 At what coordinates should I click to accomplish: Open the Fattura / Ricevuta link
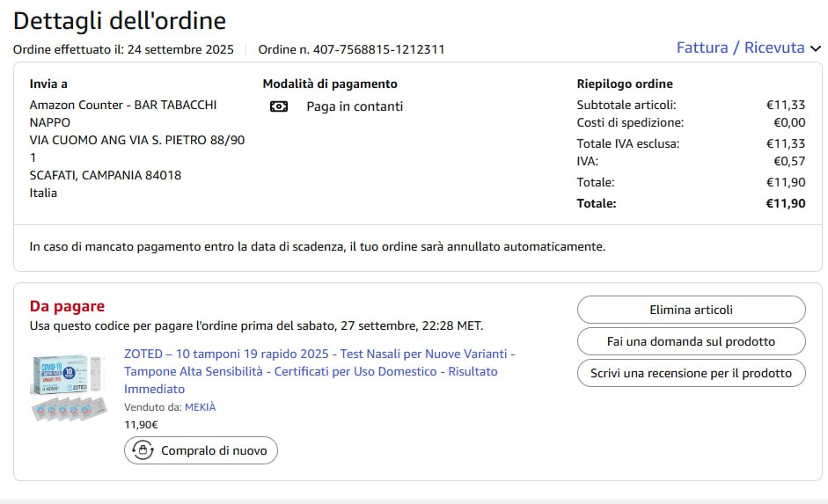(x=740, y=47)
